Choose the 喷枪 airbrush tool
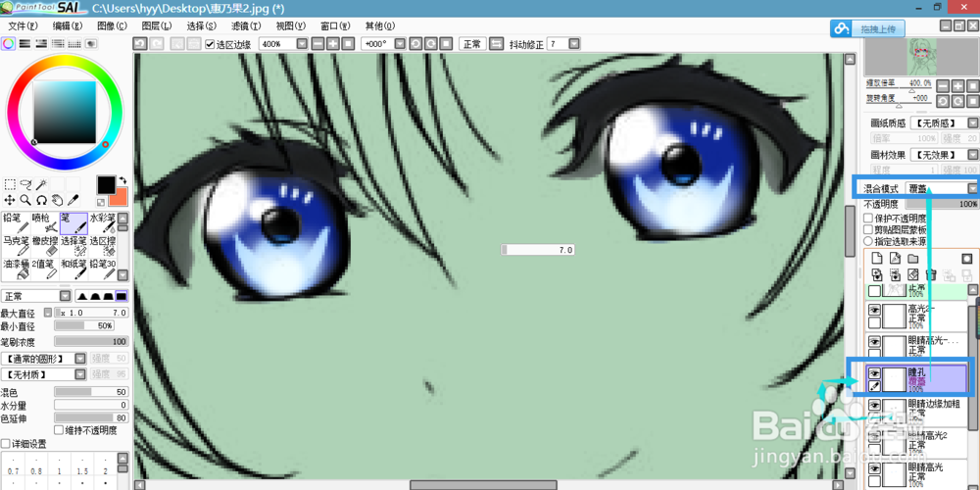This screenshot has height=490, width=980. pyautogui.click(x=45, y=223)
